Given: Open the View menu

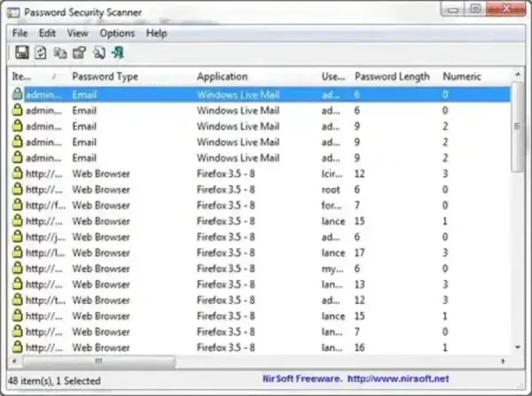Looking at the screenshot, I should [77, 34].
